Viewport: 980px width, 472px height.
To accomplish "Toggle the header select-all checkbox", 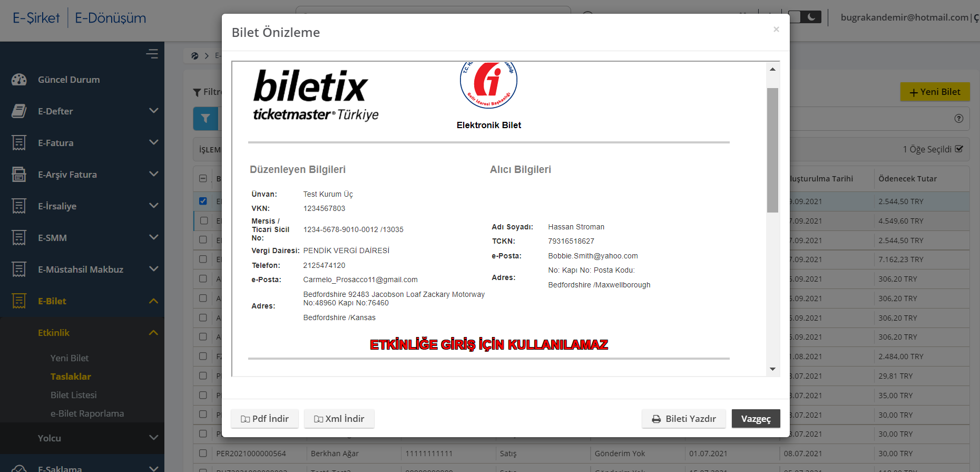I will pyautogui.click(x=203, y=178).
